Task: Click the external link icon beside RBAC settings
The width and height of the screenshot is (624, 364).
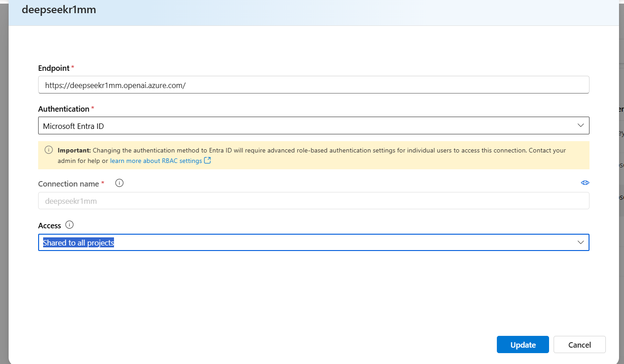Action: pos(208,160)
